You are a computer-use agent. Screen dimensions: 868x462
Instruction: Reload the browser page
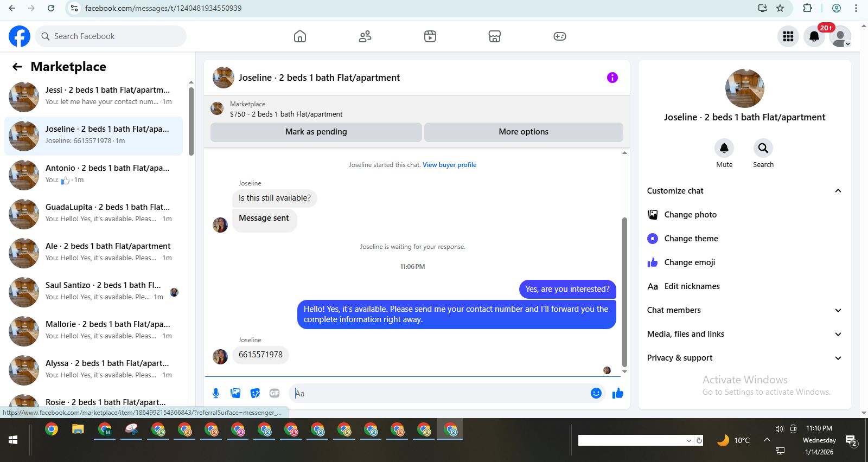(x=51, y=8)
